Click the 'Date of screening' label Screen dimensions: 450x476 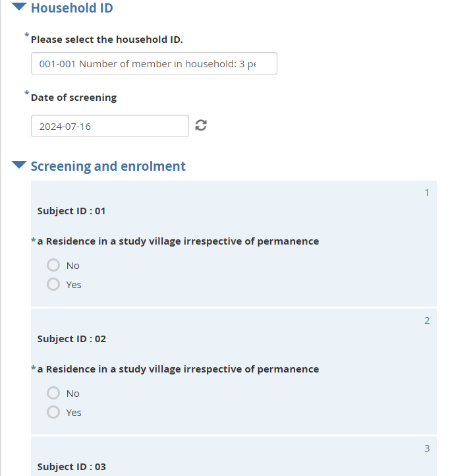click(x=74, y=98)
